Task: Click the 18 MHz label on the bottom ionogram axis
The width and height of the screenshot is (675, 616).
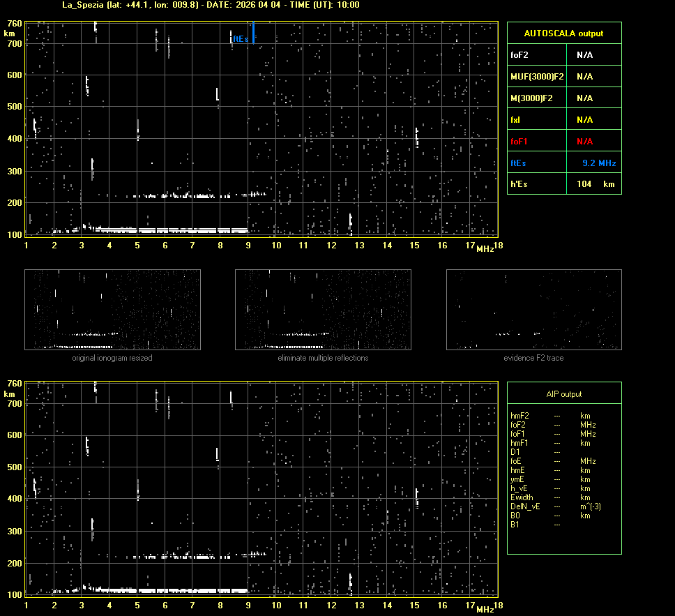Action: 497,606
